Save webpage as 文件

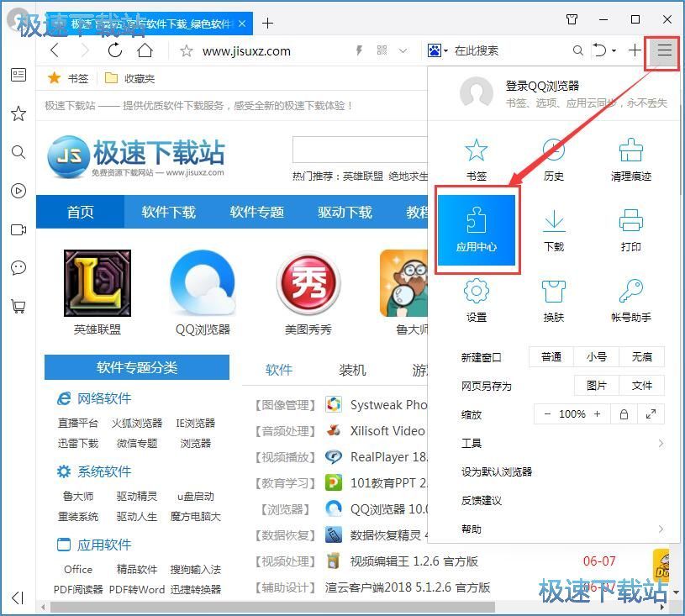642,386
